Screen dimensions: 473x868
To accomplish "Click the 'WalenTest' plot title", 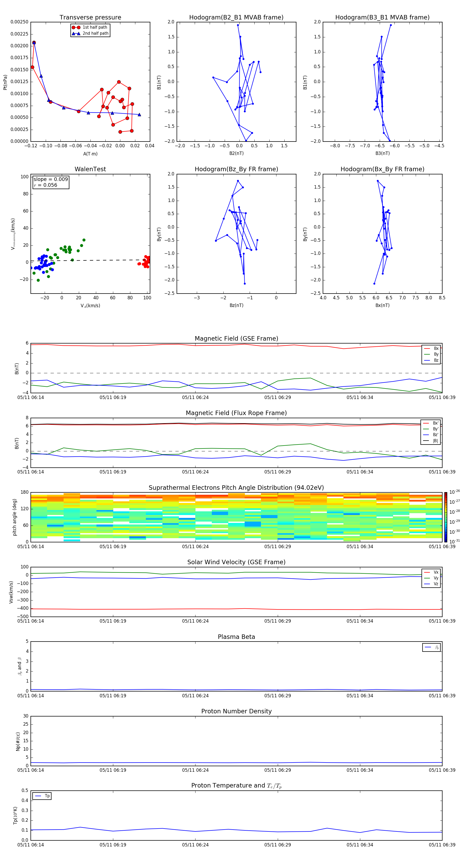I will pos(90,169).
